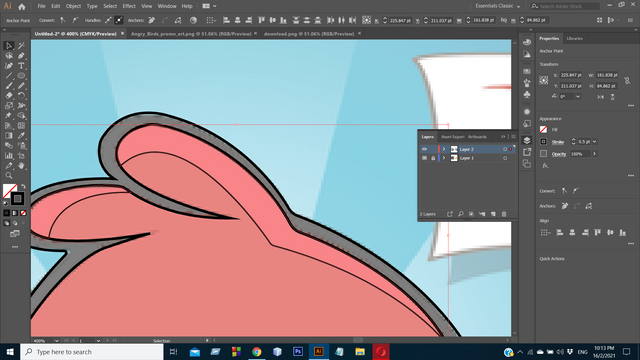Choose the Type tool

[x=21, y=66]
